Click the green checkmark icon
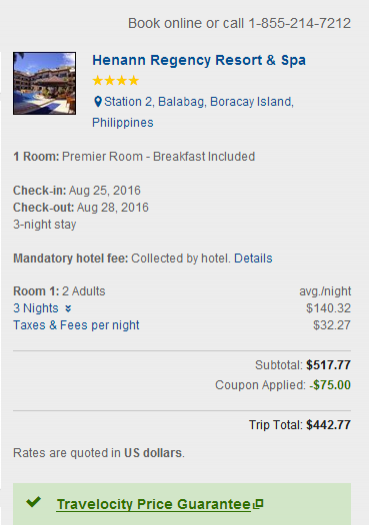 (33, 502)
